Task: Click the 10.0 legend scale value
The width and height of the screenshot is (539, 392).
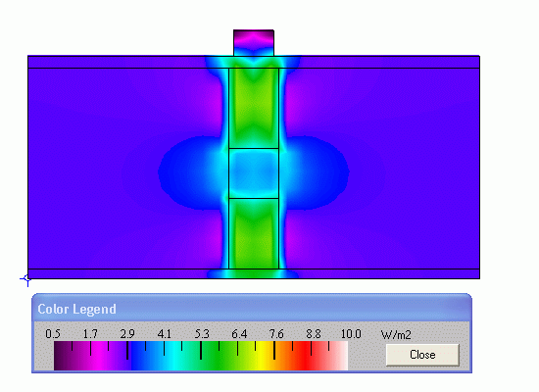Action: click(351, 334)
